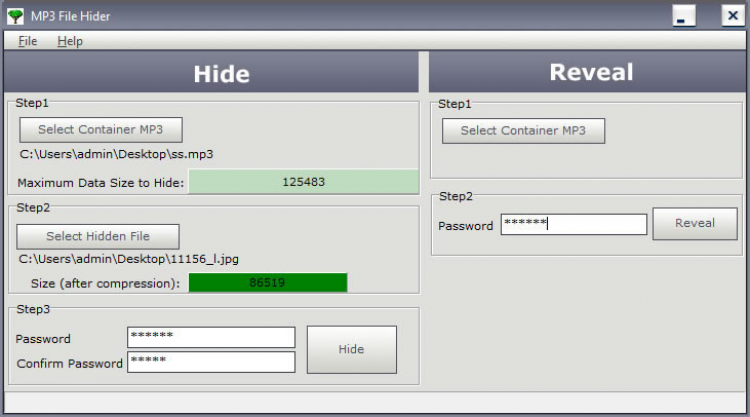Click Select Container MP3 in Hide panel

[x=101, y=130]
